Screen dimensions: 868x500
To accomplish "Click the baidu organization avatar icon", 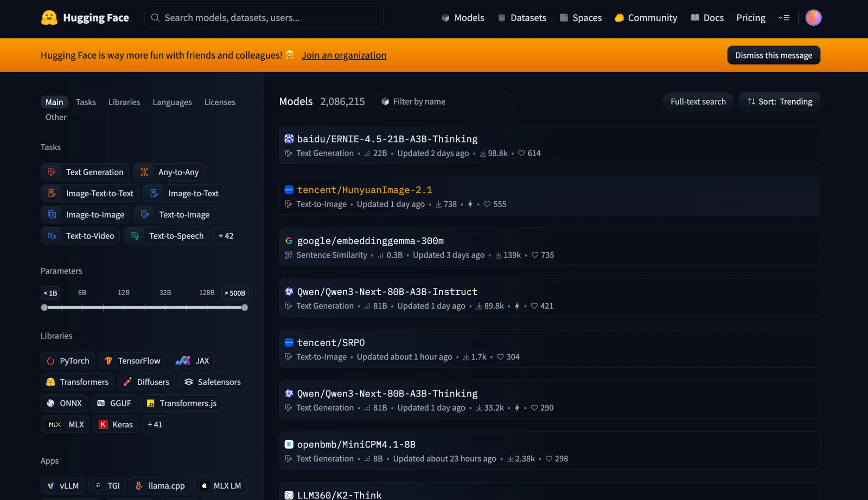I will click(289, 139).
